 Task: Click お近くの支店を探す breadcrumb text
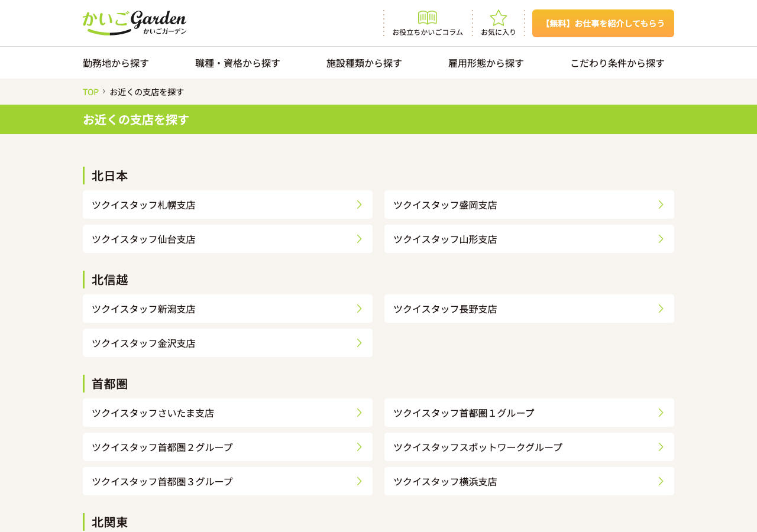(147, 92)
